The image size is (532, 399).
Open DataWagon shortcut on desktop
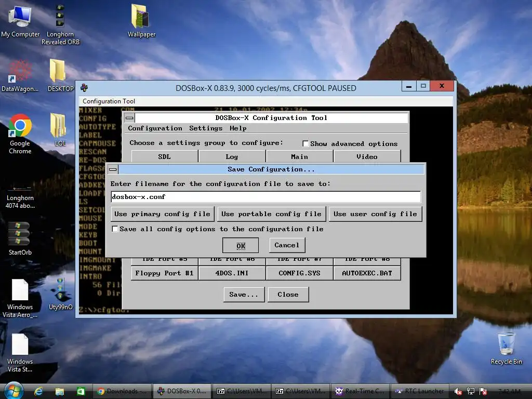point(20,75)
